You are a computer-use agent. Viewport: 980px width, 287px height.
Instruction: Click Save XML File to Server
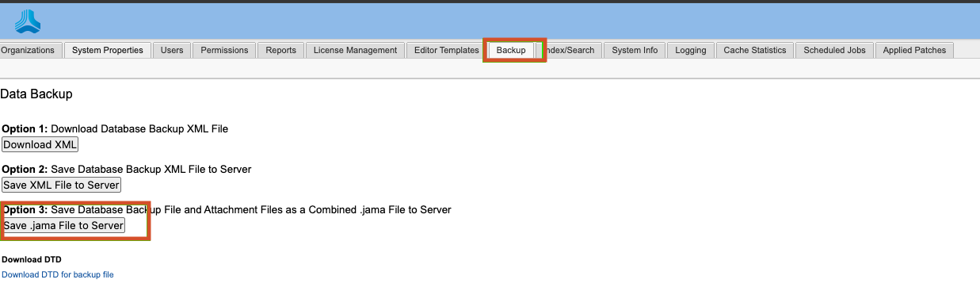tap(61, 185)
